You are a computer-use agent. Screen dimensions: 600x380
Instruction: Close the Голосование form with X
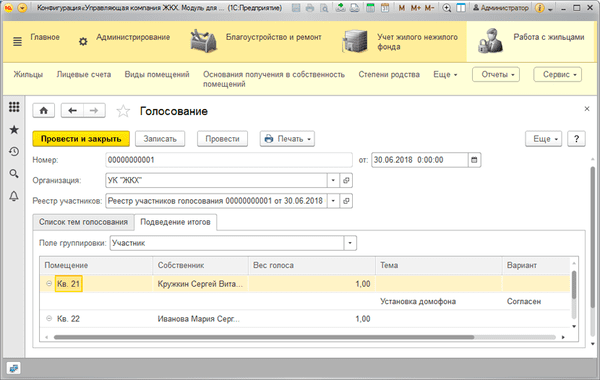tap(587, 109)
